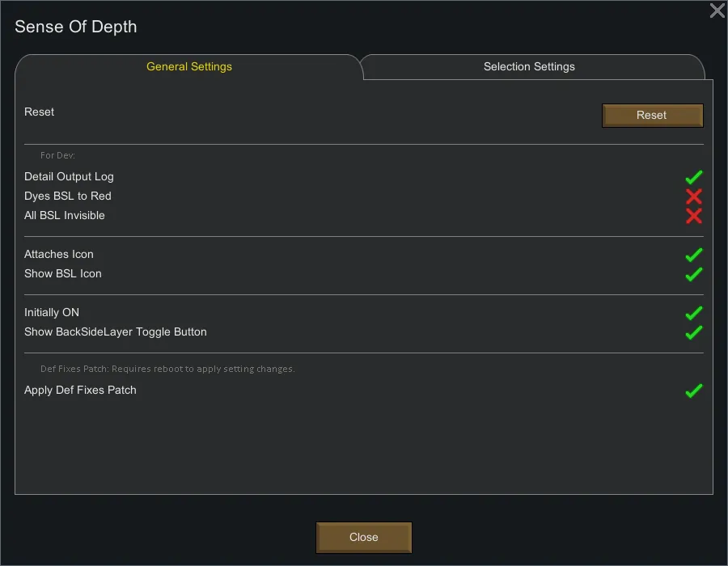The image size is (728, 566).
Task: Uncheck the Apply Def Fixes Patch checkmark
Action: [693, 391]
